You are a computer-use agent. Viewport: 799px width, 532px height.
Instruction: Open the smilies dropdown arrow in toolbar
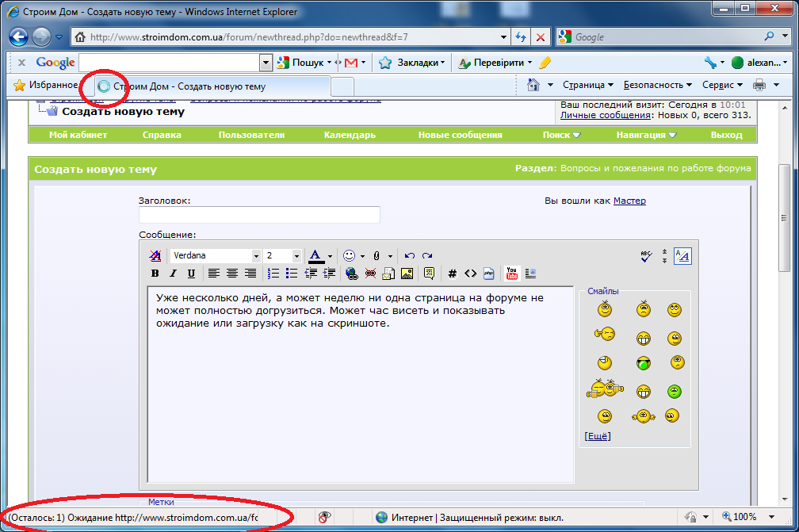click(x=362, y=256)
